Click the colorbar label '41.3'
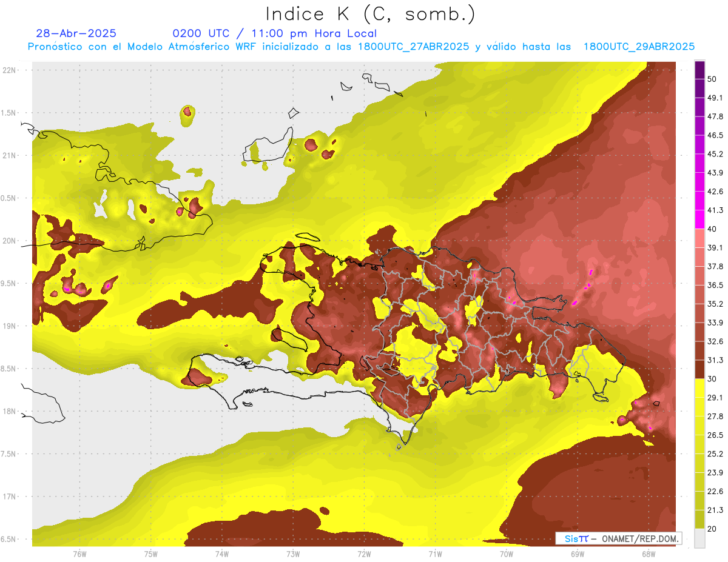The height and width of the screenshot is (562, 728). pos(715,210)
